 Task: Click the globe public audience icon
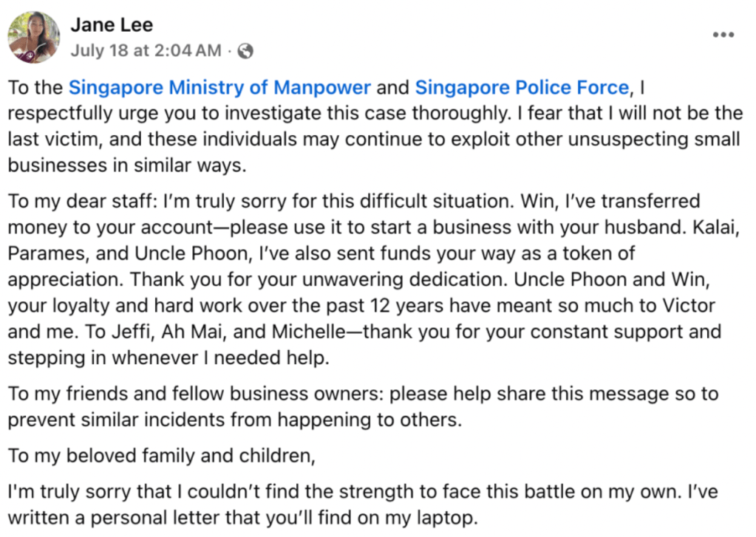[x=246, y=50]
